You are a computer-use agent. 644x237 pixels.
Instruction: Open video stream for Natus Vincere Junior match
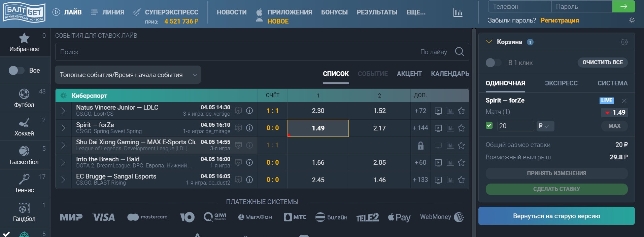pos(438,111)
